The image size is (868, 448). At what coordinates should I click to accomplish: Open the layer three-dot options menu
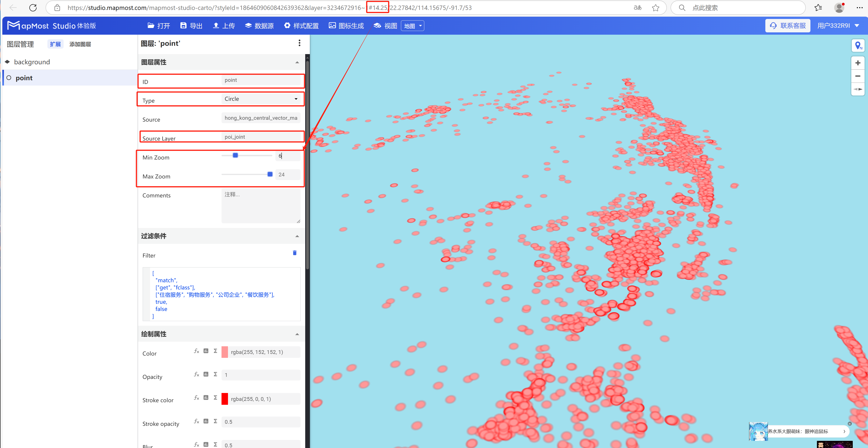299,43
